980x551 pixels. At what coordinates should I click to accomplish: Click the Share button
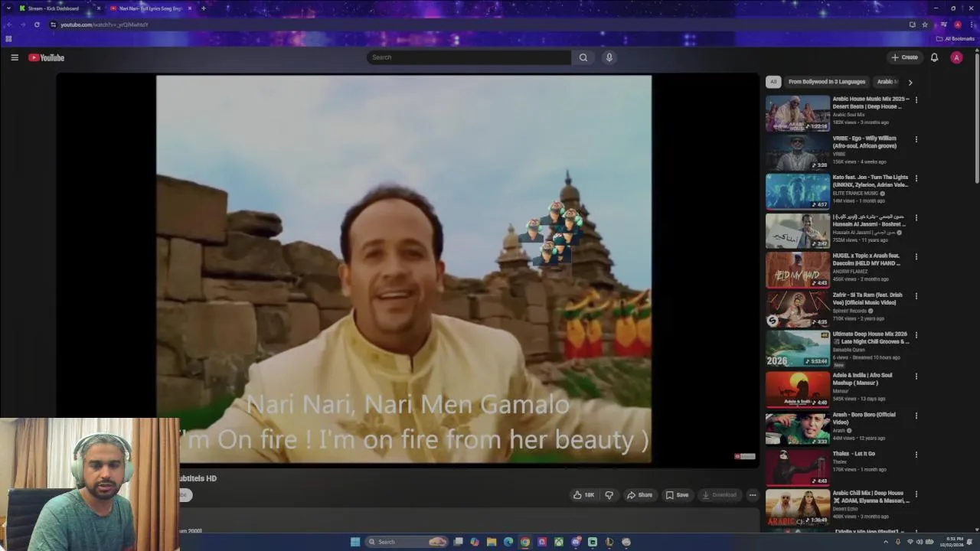pyautogui.click(x=640, y=495)
